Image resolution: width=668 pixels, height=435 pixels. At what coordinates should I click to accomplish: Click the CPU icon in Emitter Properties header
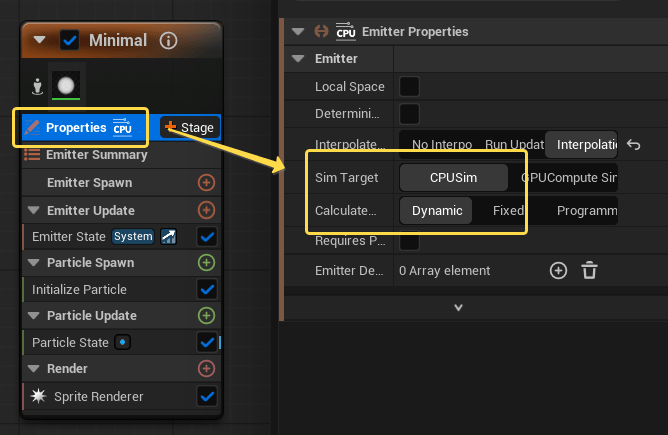[346, 31]
